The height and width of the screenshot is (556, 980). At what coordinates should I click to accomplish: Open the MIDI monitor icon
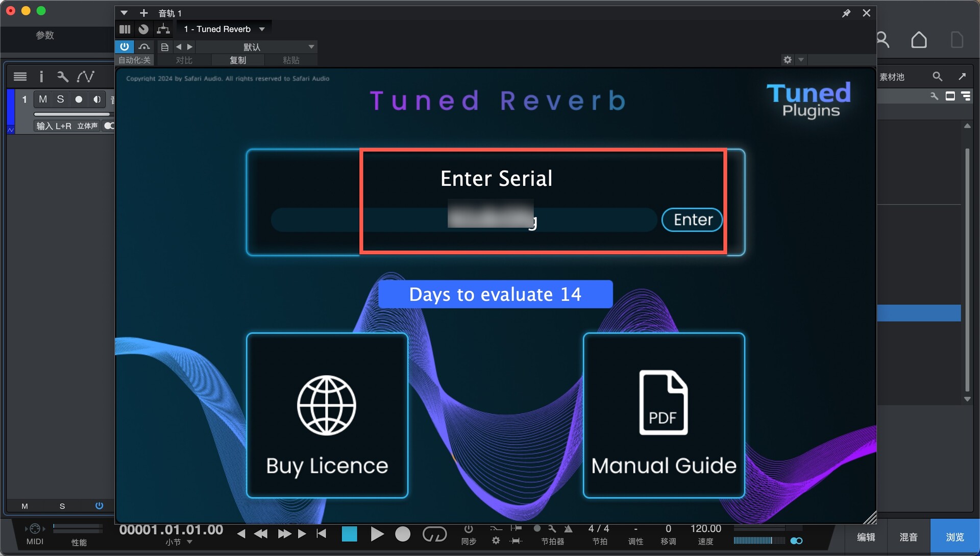(x=35, y=529)
